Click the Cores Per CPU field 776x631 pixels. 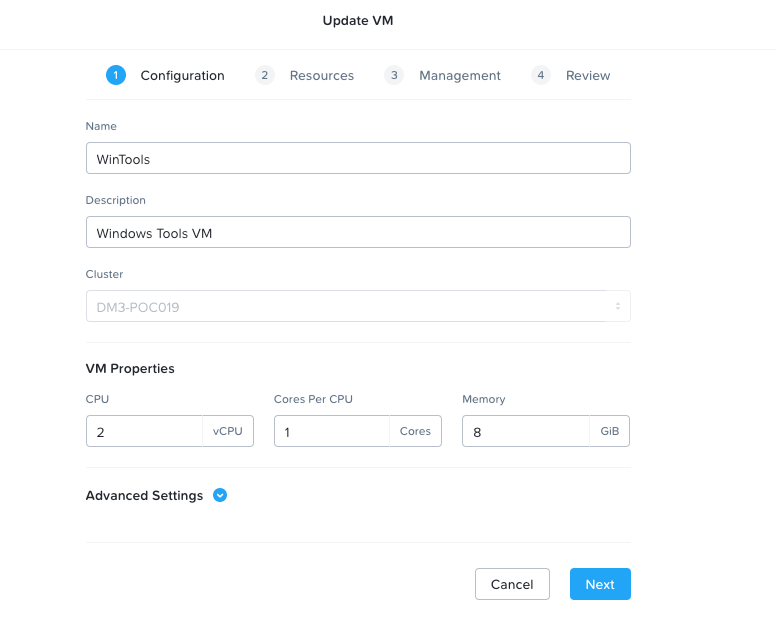point(332,432)
